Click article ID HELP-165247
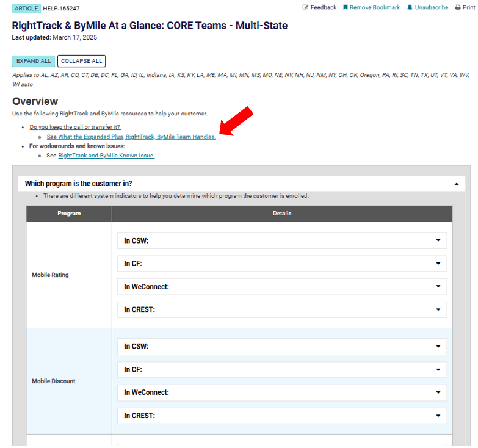Screen dimensions: 478x448 [61, 9]
